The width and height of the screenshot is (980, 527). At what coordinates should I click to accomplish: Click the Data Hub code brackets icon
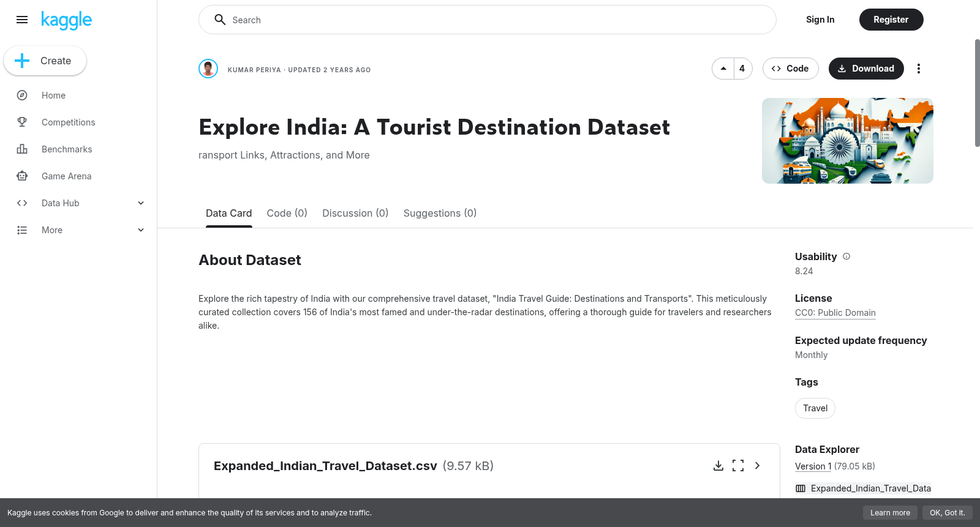(22, 203)
